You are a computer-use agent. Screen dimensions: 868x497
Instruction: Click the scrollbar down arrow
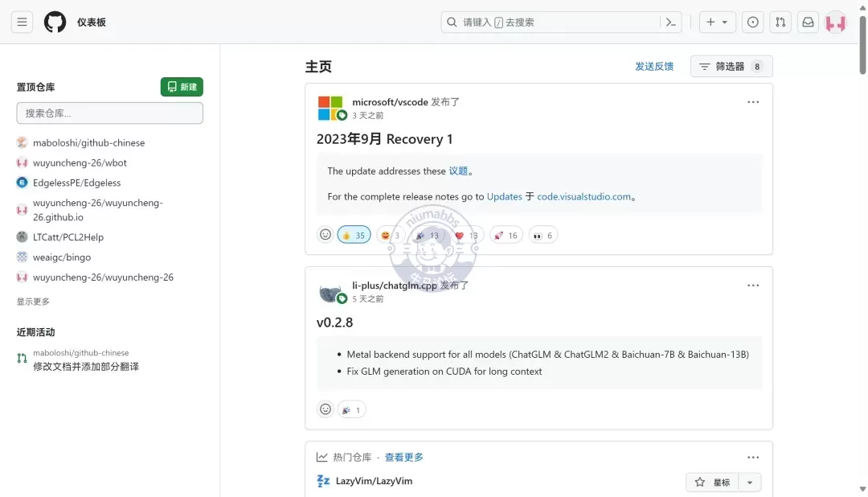tap(862, 489)
